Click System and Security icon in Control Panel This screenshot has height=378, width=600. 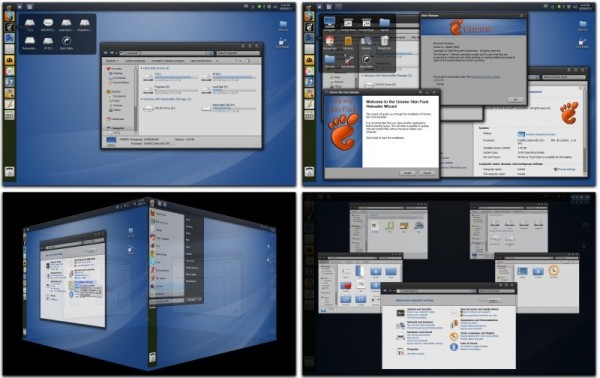401,313
